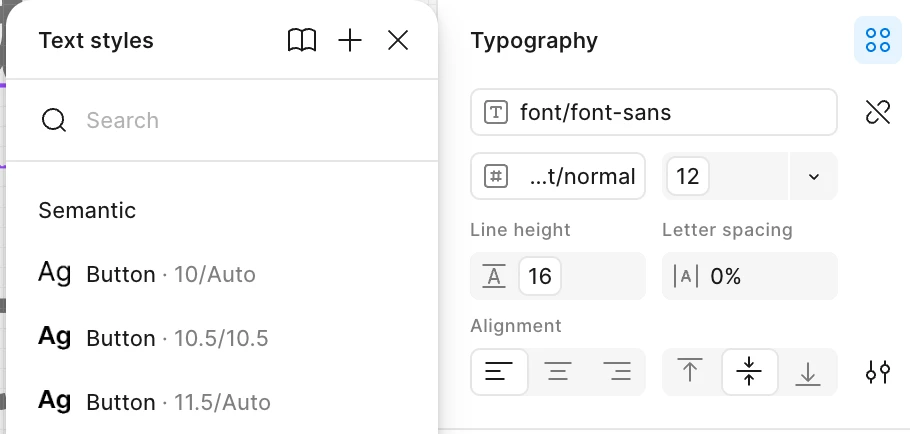Click the T string variable icon in font field
The height and width of the screenshot is (434, 910).
click(496, 112)
